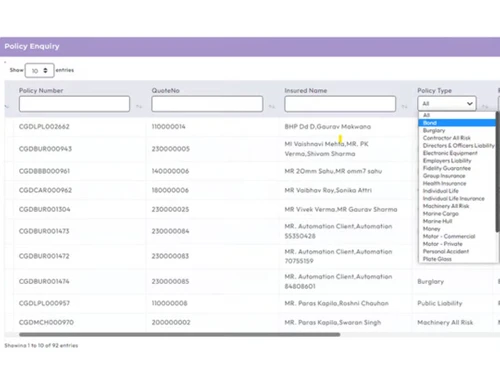
Task: Click 'Burglary' cell in CGDBUR001474 row
Action: click(430, 282)
